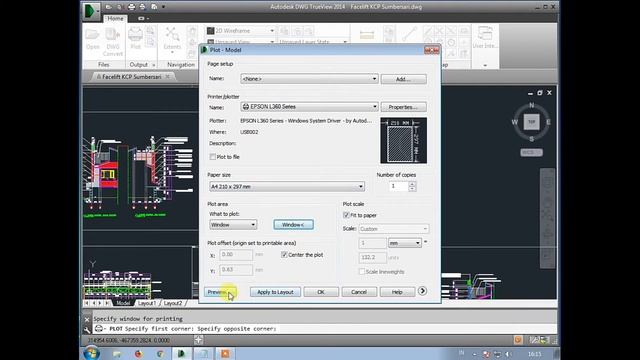This screenshot has height=360, width=640.
Task: Open the A4 paper size dropdown
Action: 287,187
